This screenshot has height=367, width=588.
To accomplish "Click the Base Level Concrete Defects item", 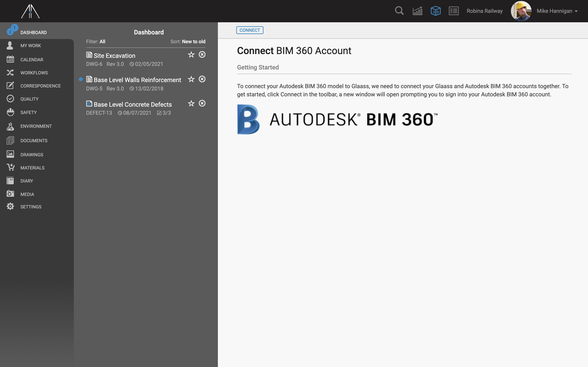I will 133,104.
